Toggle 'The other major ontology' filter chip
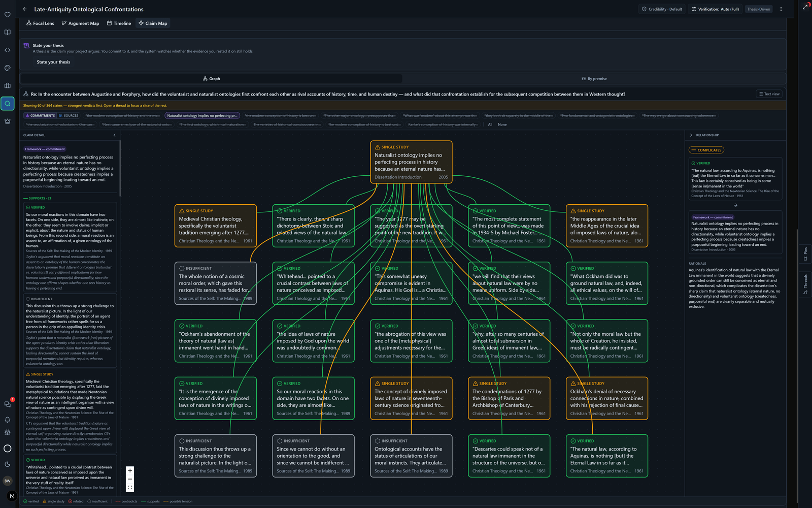 pyautogui.click(x=359, y=116)
